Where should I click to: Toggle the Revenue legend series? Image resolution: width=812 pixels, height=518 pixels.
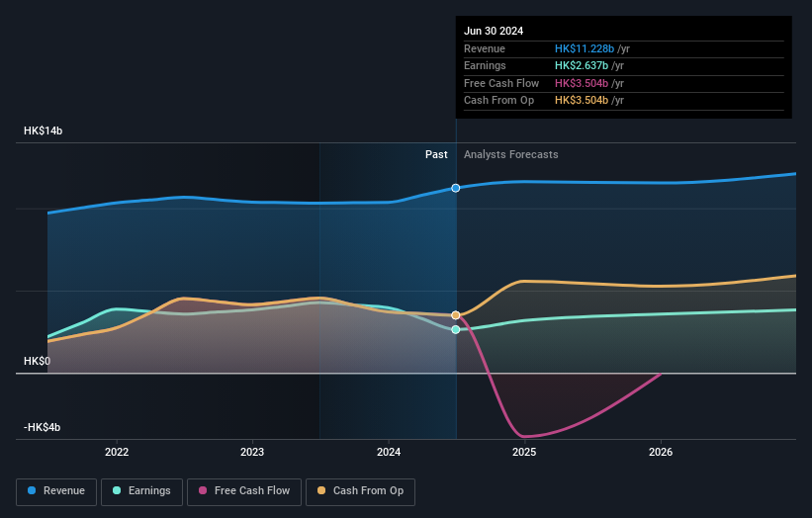click(56, 491)
